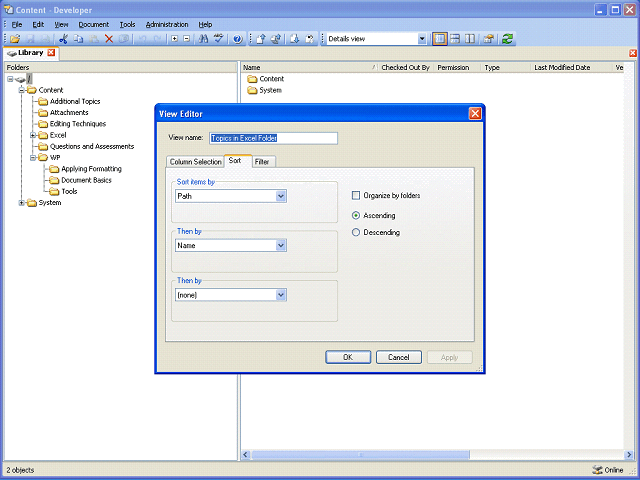Select the Attachments folder
The image size is (640, 480).
69,113
